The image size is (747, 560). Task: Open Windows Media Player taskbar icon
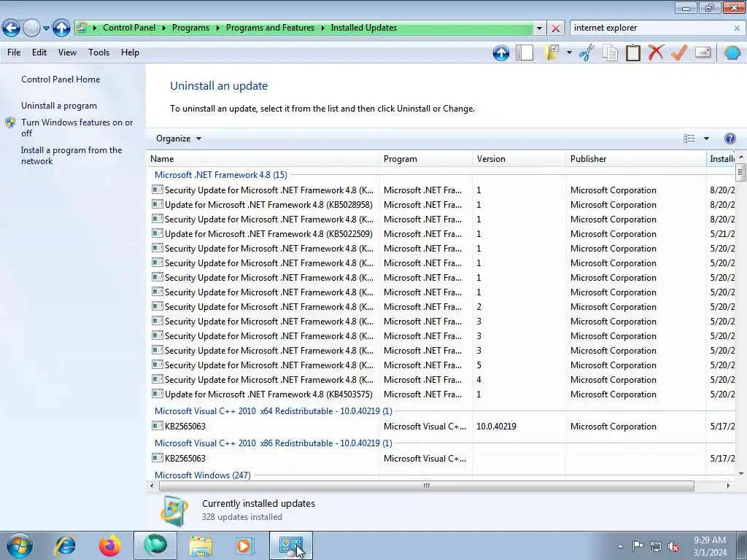(x=246, y=545)
